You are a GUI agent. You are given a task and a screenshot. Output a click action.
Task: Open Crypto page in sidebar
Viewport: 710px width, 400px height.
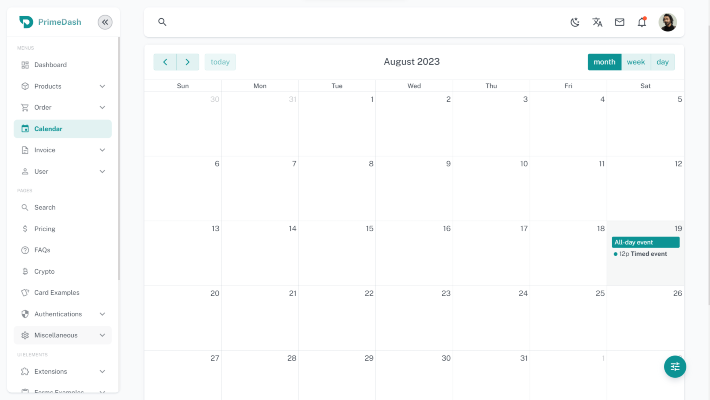[62, 271]
